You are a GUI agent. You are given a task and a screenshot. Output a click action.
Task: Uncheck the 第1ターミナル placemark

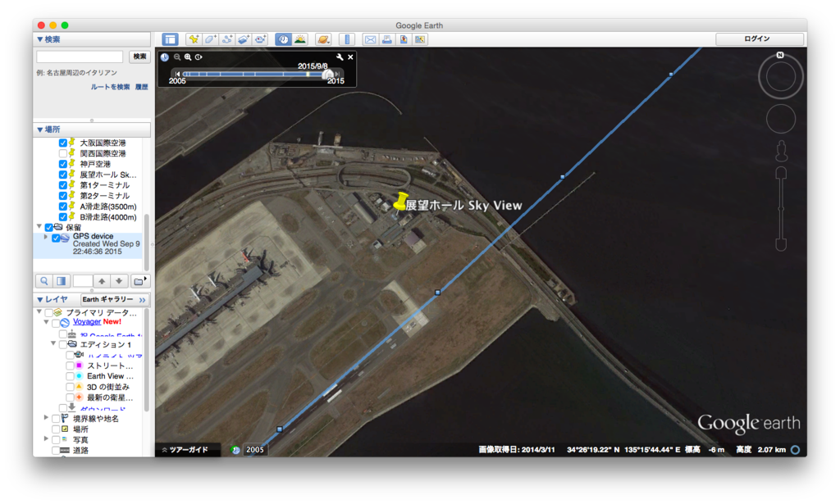tap(62, 185)
